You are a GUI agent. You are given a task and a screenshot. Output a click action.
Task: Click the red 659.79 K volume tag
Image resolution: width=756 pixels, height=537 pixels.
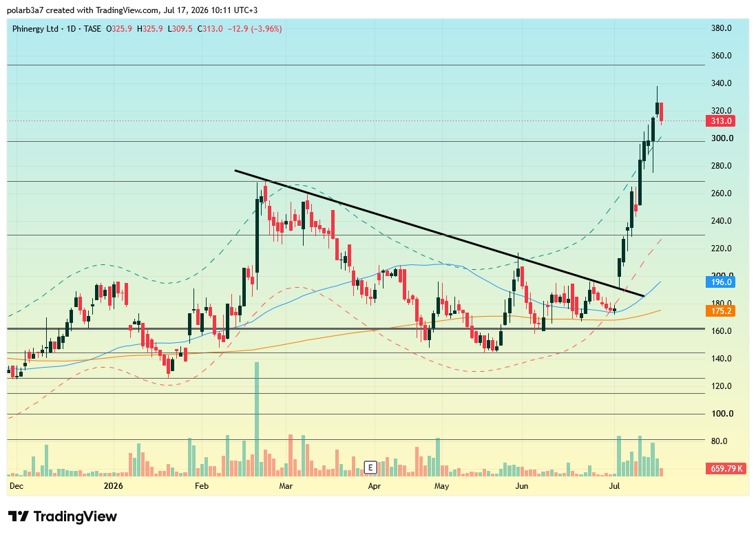click(x=726, y=468)
